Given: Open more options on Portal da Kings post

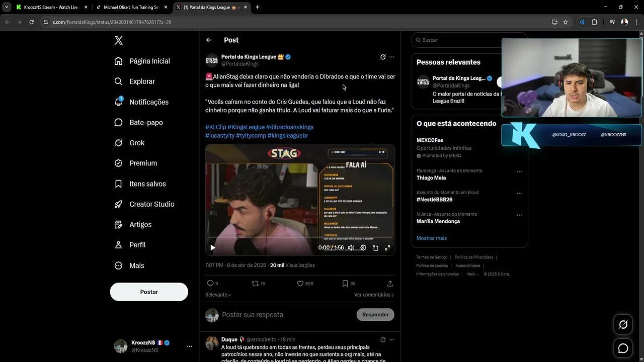Looking at the screenshot, I should [x=392, y=57].
